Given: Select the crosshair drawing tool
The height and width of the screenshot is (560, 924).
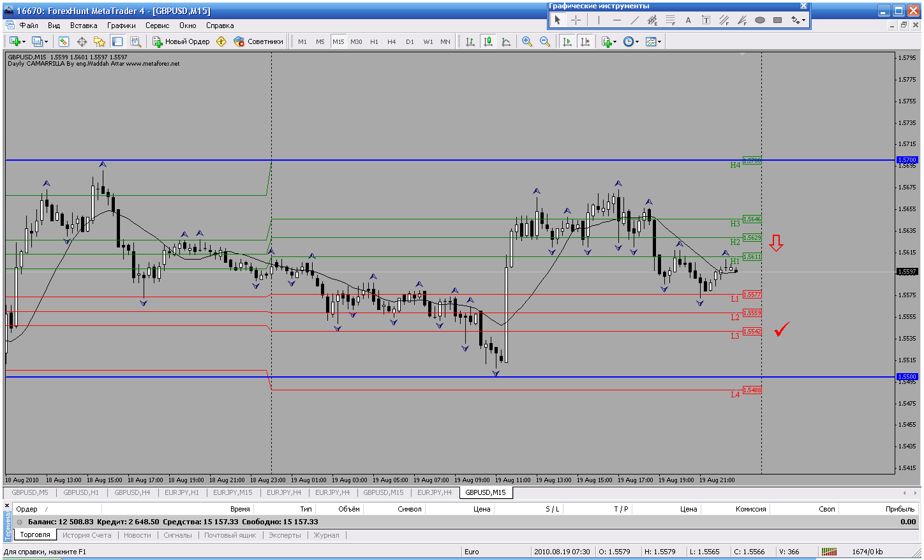Looking at the screenshot, I should (576, 20).
